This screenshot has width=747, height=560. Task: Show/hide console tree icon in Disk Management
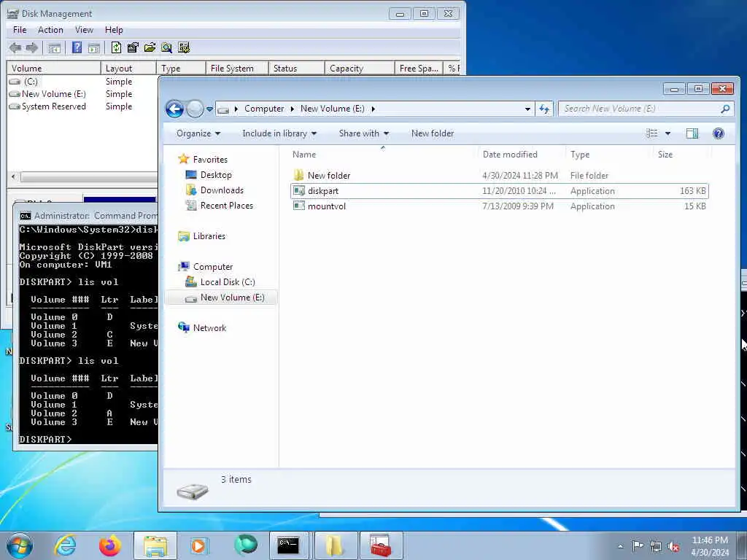tap(54, 47)
